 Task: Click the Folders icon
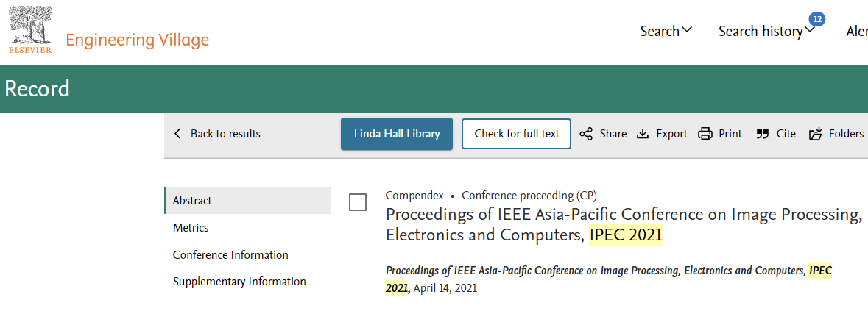click(816, 134)
